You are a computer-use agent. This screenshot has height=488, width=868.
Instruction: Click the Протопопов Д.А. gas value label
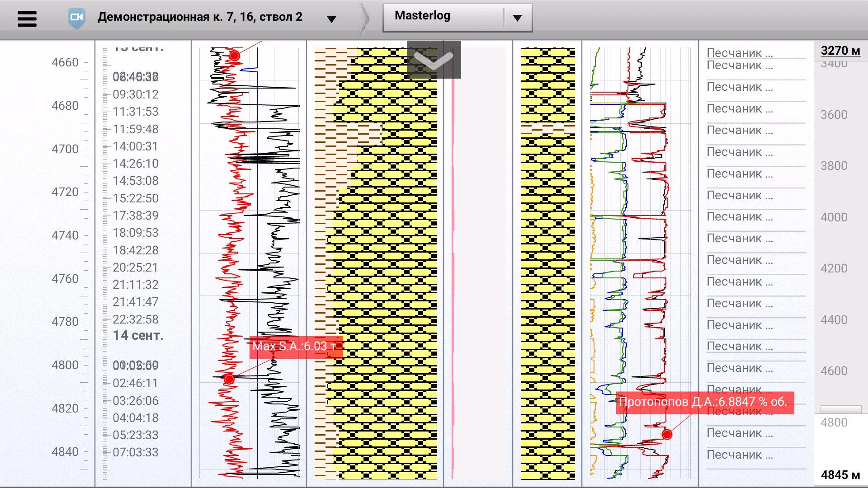pos(704,402)
